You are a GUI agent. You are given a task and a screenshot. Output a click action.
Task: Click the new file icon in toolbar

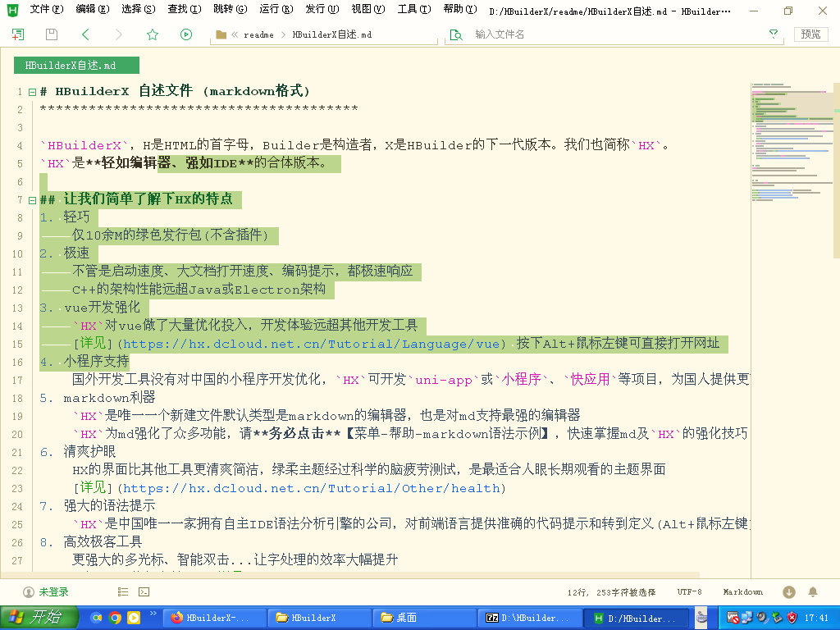pos(17,34)
